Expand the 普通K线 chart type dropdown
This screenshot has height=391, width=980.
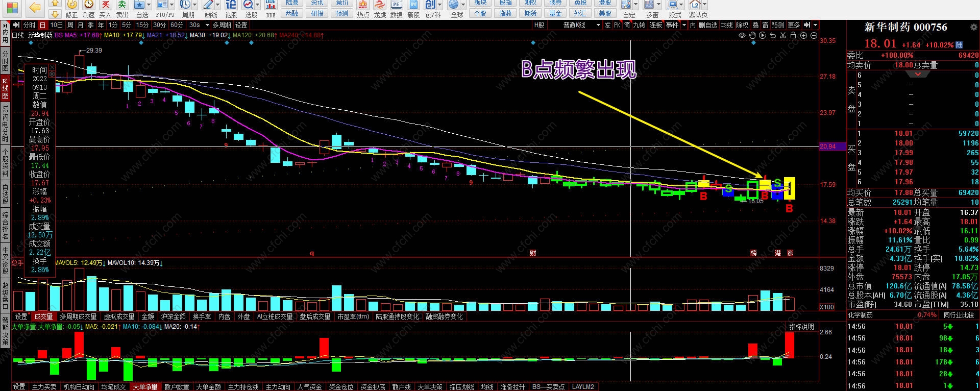[x=598, y=25]
